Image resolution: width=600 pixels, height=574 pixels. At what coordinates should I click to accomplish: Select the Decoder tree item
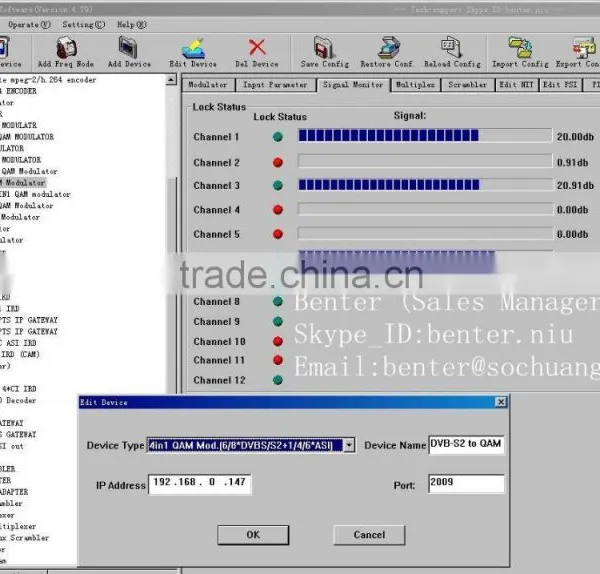tap(18, 400)
